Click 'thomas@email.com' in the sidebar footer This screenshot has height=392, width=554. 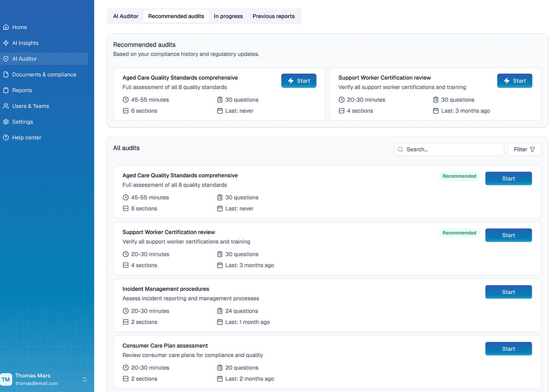click(36, 383)
